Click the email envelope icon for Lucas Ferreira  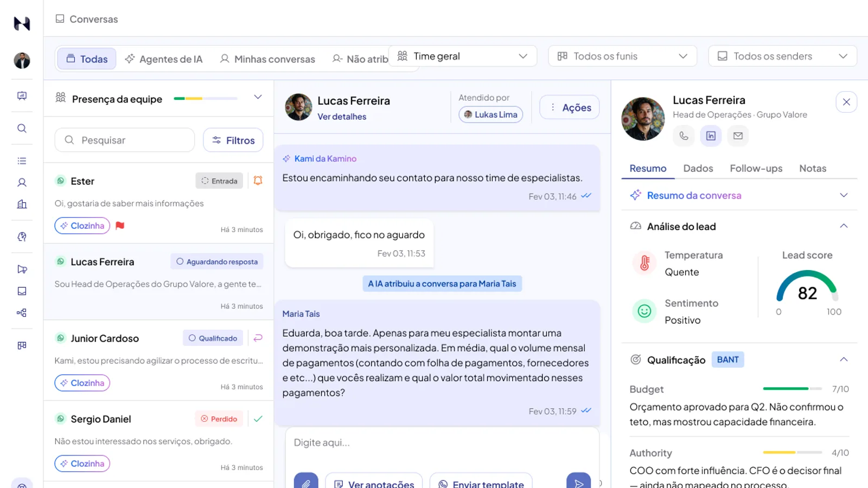coord(738,136)
